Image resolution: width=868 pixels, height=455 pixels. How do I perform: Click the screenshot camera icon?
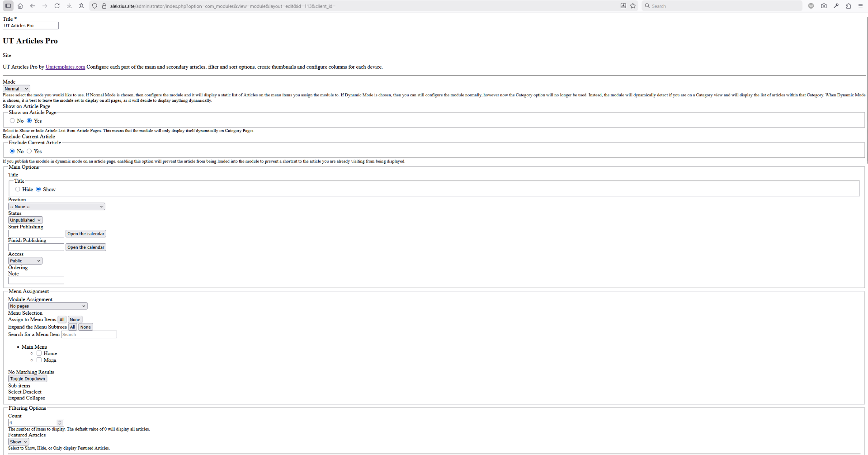point(824,6)
